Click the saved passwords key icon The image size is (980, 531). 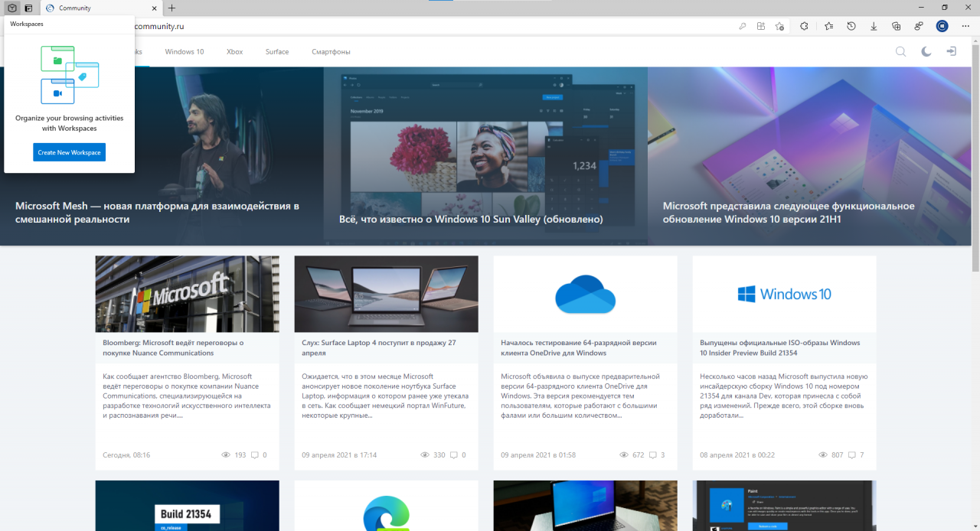[x=743, y=26]
